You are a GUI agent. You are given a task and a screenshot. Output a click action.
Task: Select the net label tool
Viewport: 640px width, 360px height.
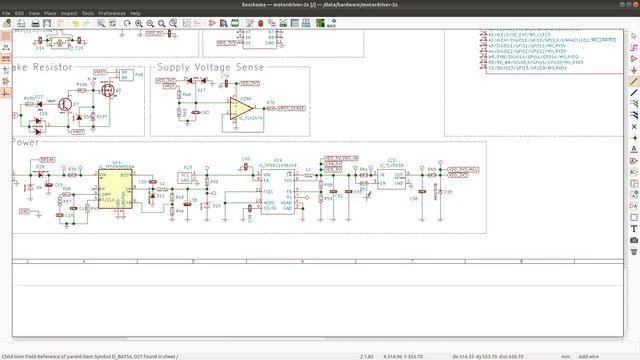click(634, 149)
